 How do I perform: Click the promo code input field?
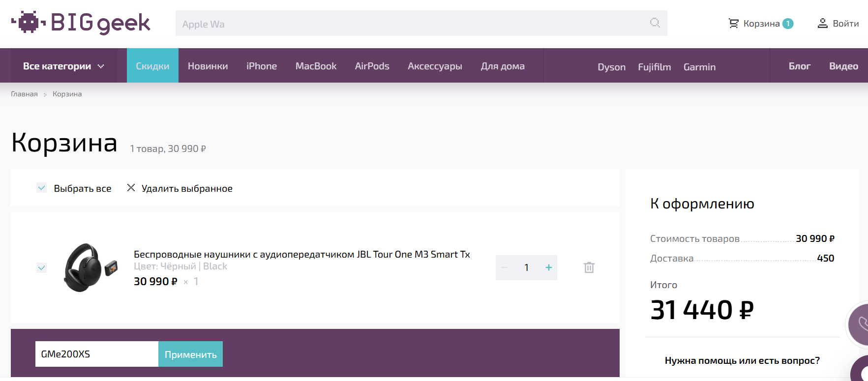(x=96, y=354)
